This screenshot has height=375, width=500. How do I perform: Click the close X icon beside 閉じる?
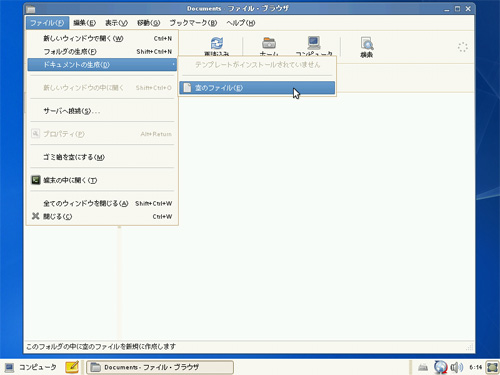[36, 216]
